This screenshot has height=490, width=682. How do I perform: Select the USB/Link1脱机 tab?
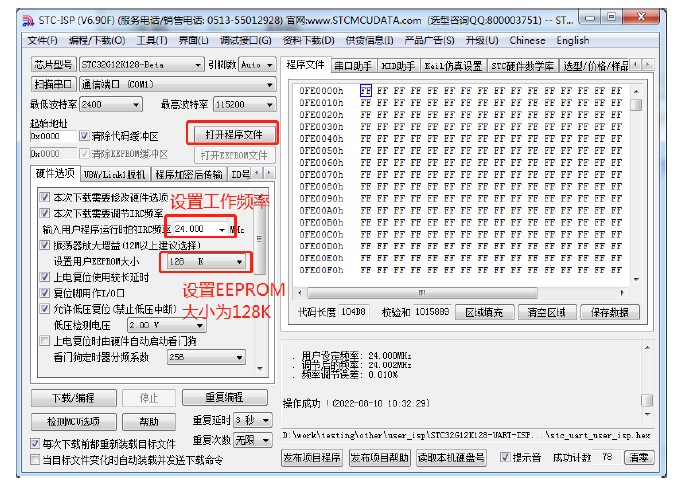coord(115,174)
